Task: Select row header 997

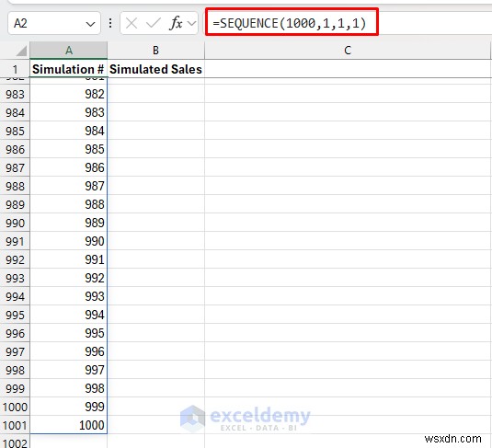Action: (x=15, y=351)
